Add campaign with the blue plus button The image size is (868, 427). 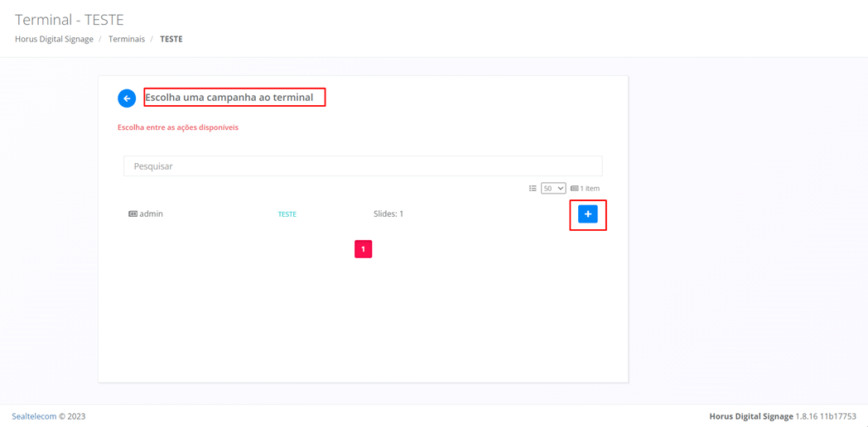(x=587, y=214)
